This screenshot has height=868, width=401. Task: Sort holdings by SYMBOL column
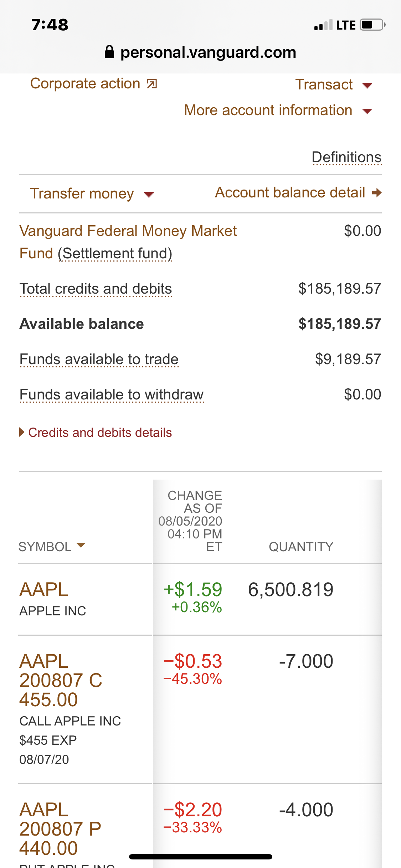[52, 547]
